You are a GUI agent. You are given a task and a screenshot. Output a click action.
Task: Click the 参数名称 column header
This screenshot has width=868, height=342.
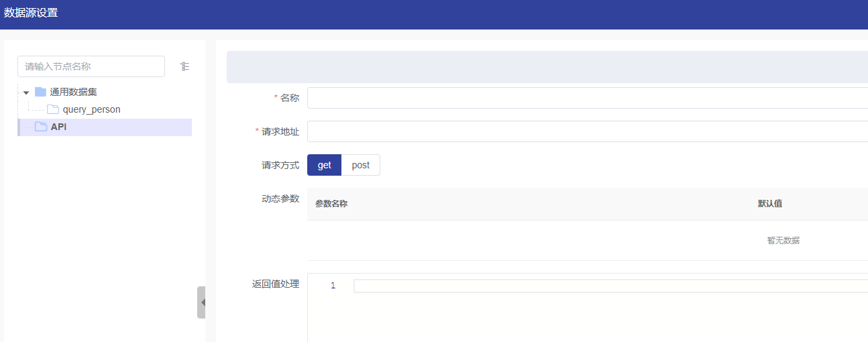[x=331, y=204]
